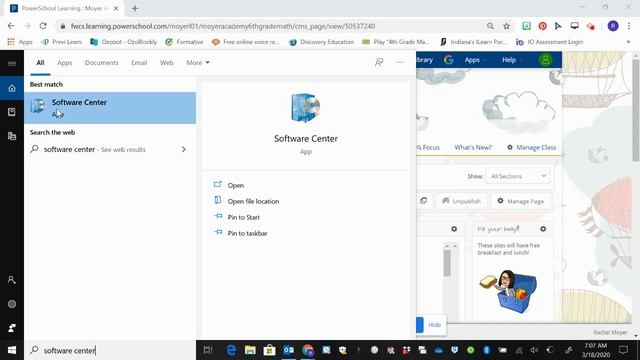Click the search text box containing 'software center'

pyautogui.click(x=110, y=350)
